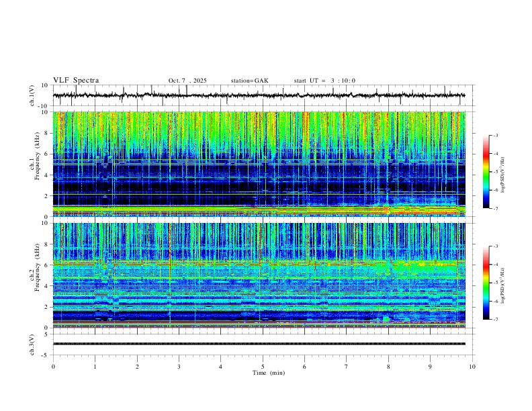
Task: Click the lower colorbar "log(PSD)(V²/Hz)" label
Action: tap(503, 285)
